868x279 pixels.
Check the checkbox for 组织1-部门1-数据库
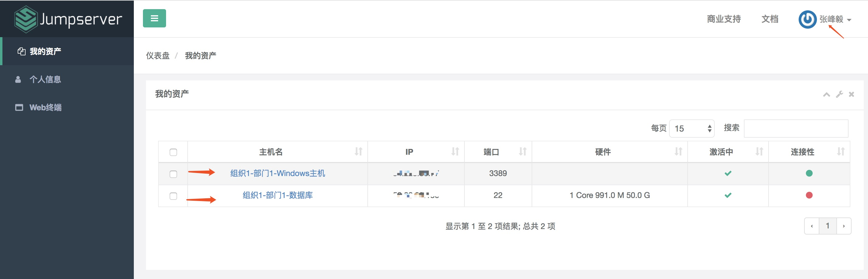pyautogui.click(x=174, y=196)
